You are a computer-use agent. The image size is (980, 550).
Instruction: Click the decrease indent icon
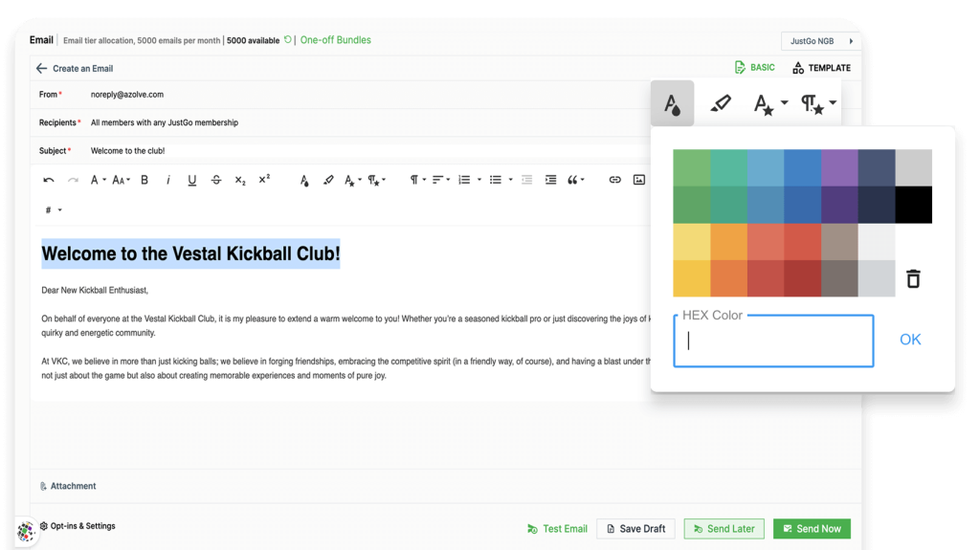tap(527, 180)
